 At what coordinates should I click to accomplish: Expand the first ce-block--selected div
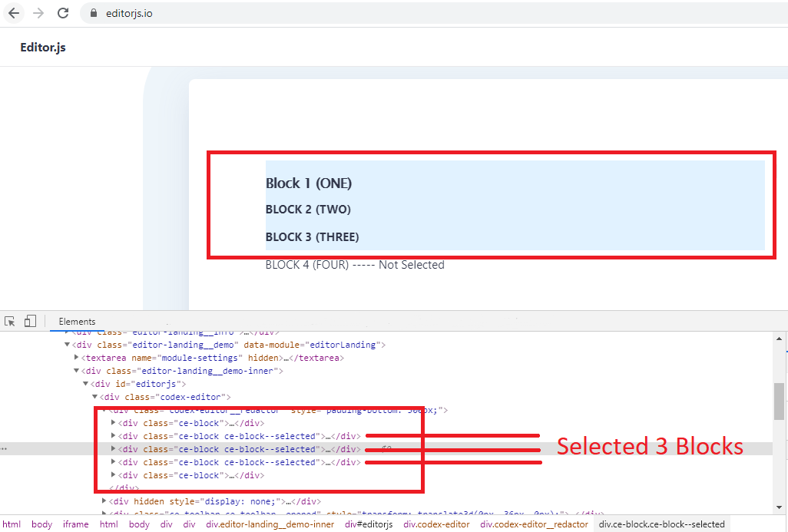[113, 436]
